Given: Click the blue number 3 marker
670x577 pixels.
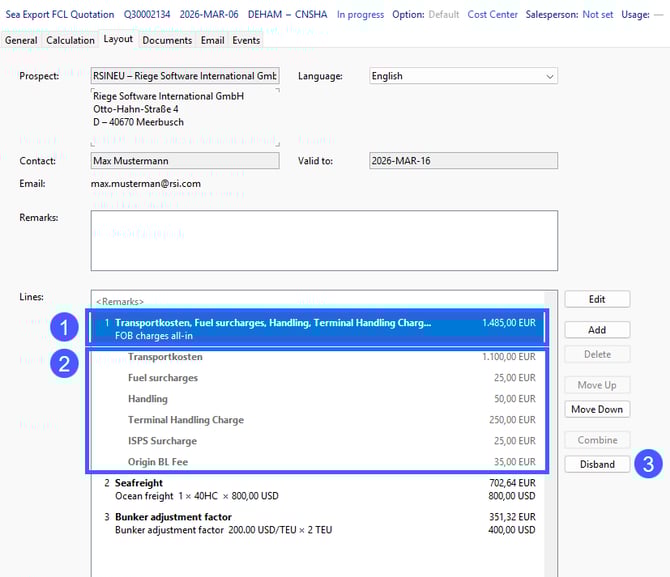Looking at the screenshot, I should tap(649, 464).
